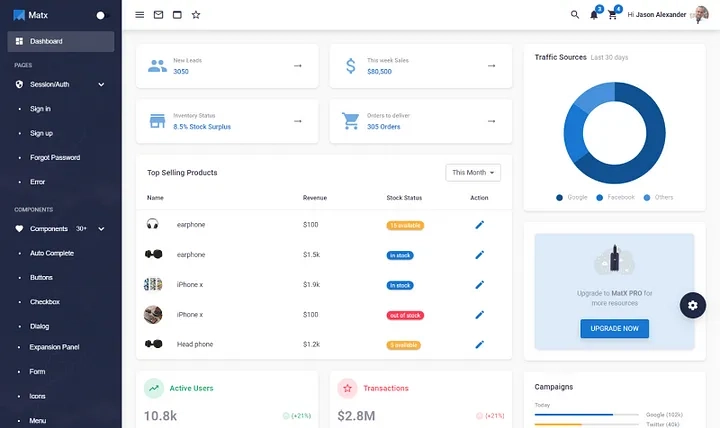Click the UPGRADE NOW button
This screenshot has width=720, height=428.
(x=614, y=328)
